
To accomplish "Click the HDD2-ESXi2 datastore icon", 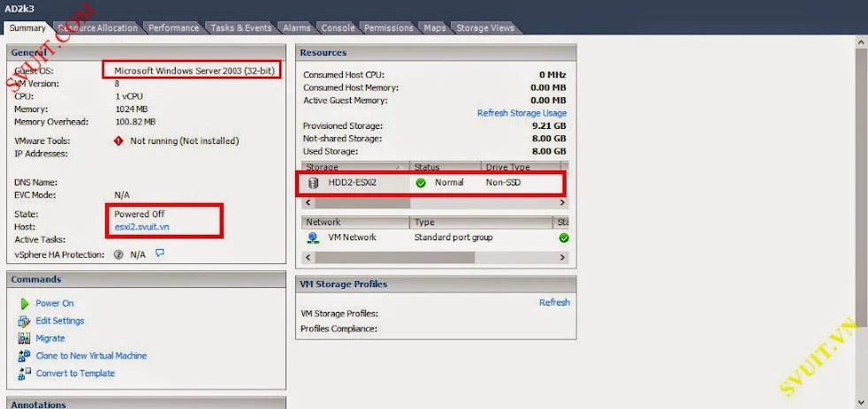I will pyautogui.click(x=313, y=183).
